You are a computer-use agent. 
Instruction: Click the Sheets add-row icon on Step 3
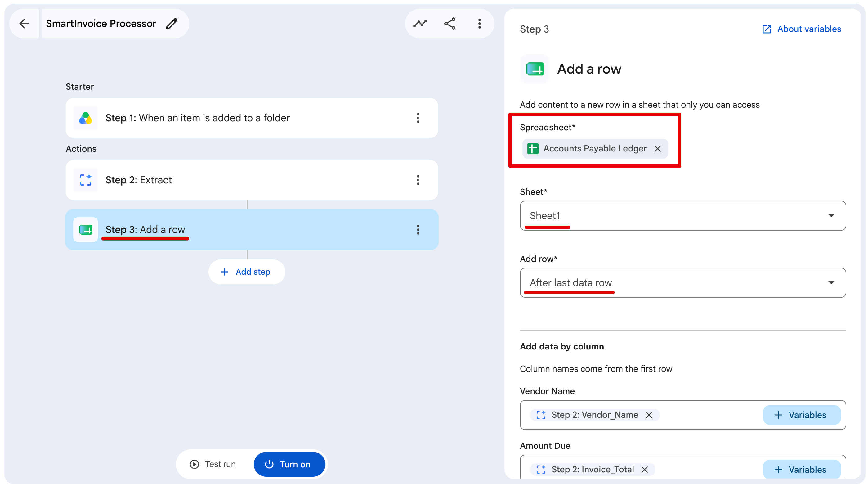[86, 230]
